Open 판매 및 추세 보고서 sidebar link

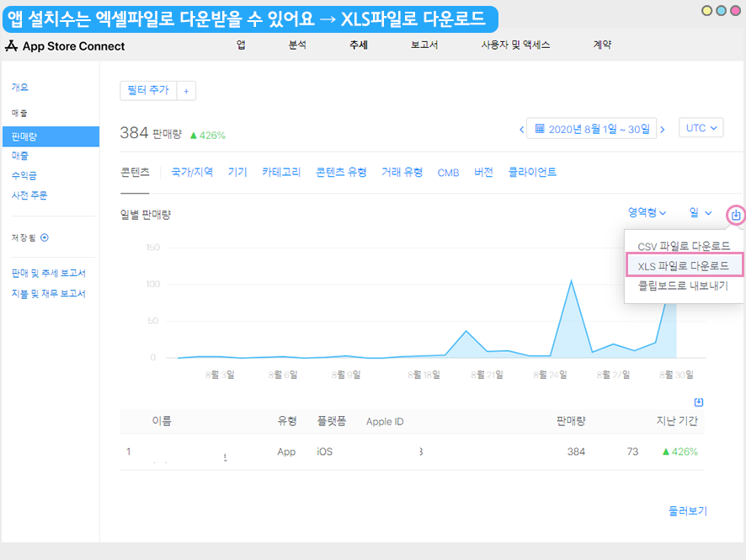48,273
